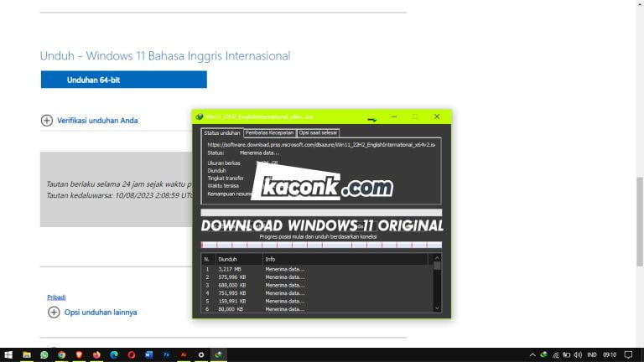Click the IDM icon in system tray
This screenshot has height=362, width=644.
click(x=543, y=354)
